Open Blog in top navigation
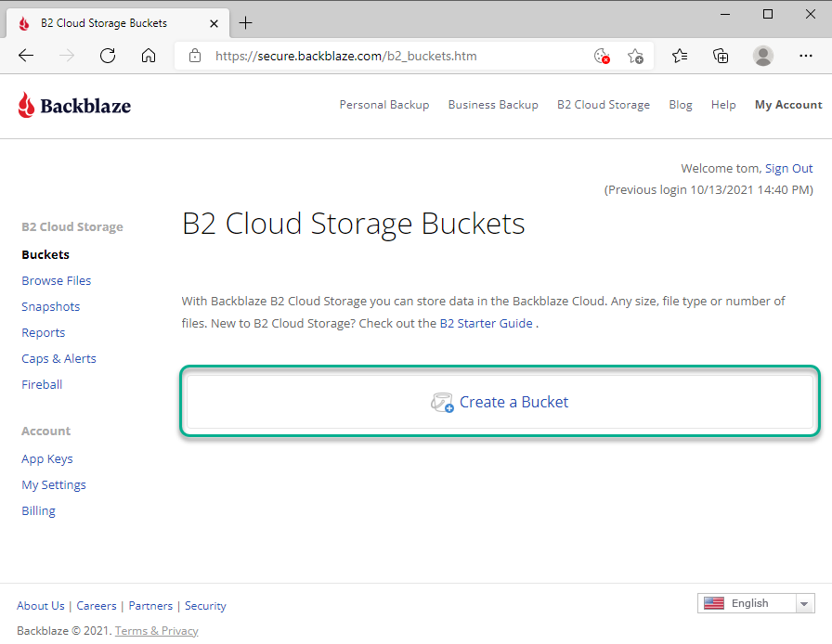The image size is (832, 644). pyautogui.click(x=681, y=105)
